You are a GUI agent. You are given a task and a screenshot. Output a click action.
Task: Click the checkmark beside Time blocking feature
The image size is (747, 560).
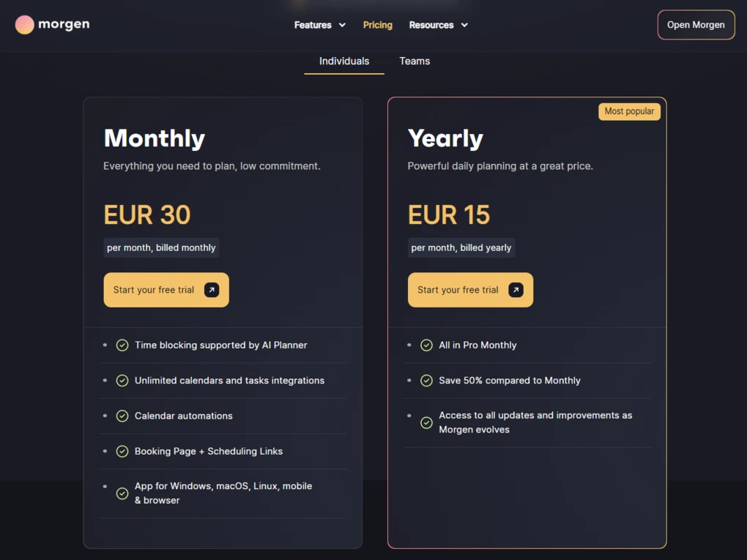[x=122, y=345]
